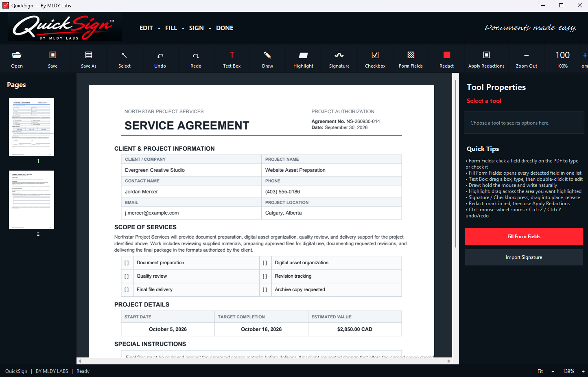The image size is (588, 377).
Task: Click the (403) 555-0186 phone field
Action: coord(331,192)
